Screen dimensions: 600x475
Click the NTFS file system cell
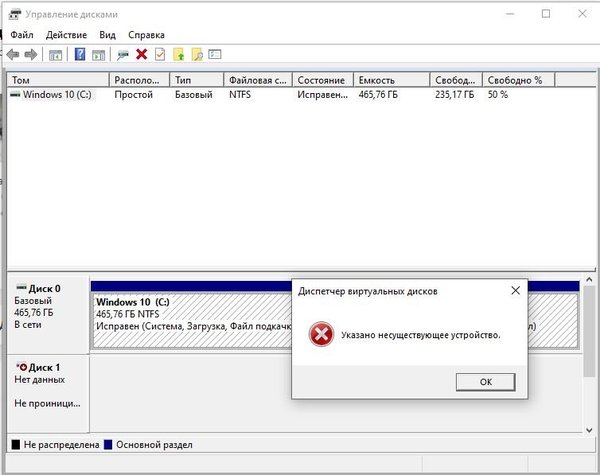coord(240,95)
